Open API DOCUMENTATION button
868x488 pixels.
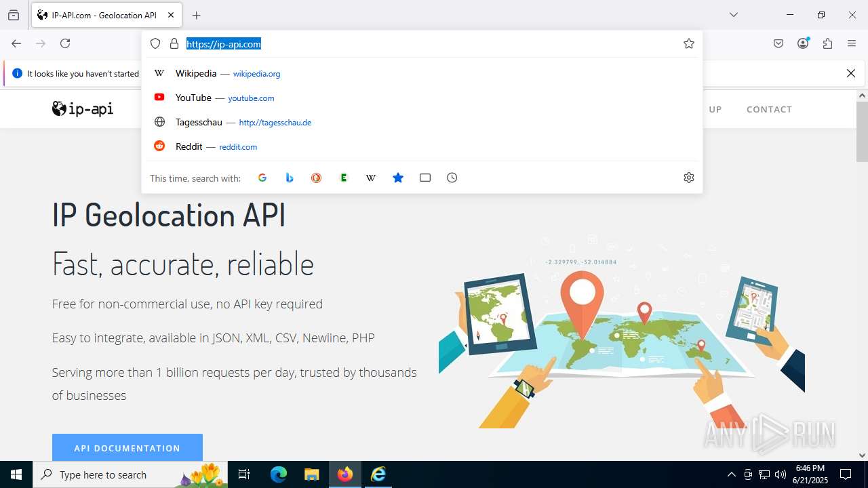127,448
